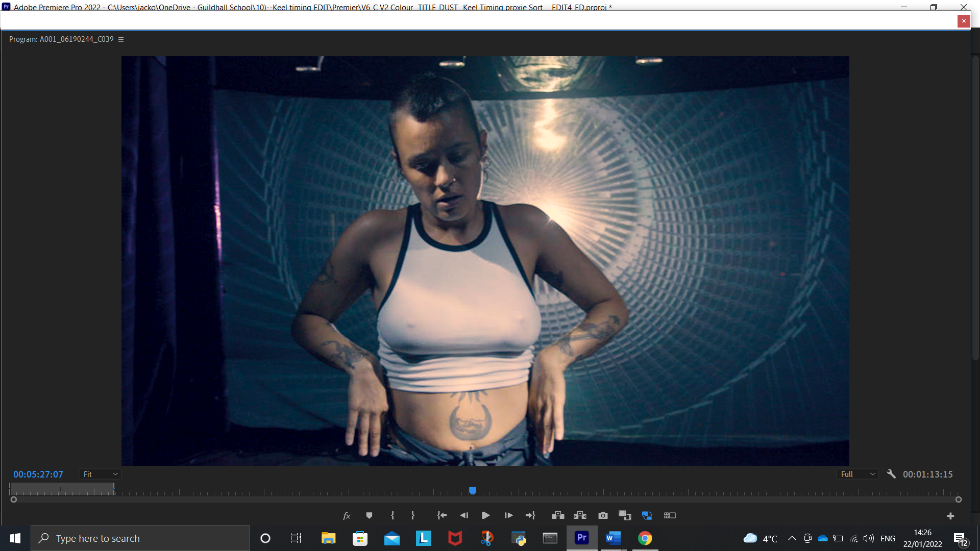Open the wrench settings menu
The width and height of the screenshot is (980, 551).
click(x=891, y=474)
